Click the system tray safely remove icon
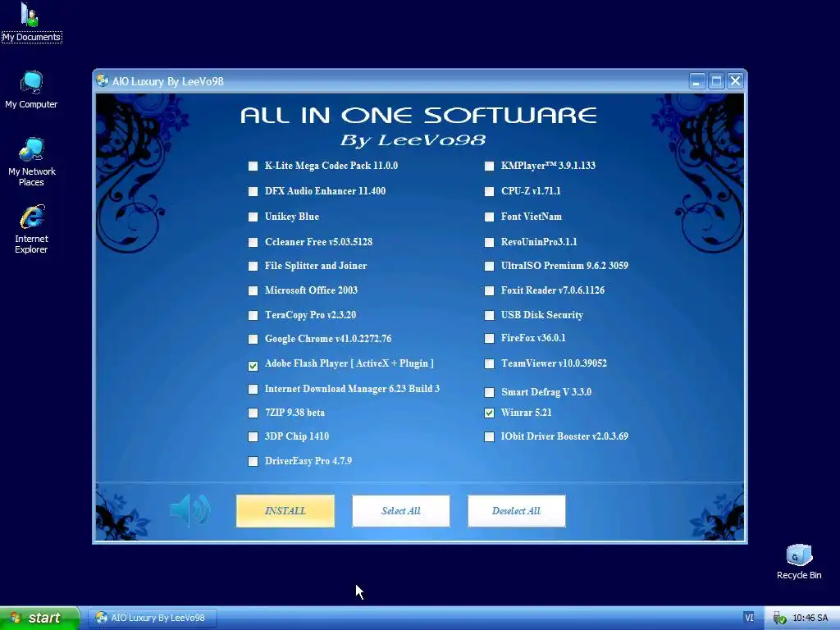Viewport: 840px width, 630px height. point(779,619)
